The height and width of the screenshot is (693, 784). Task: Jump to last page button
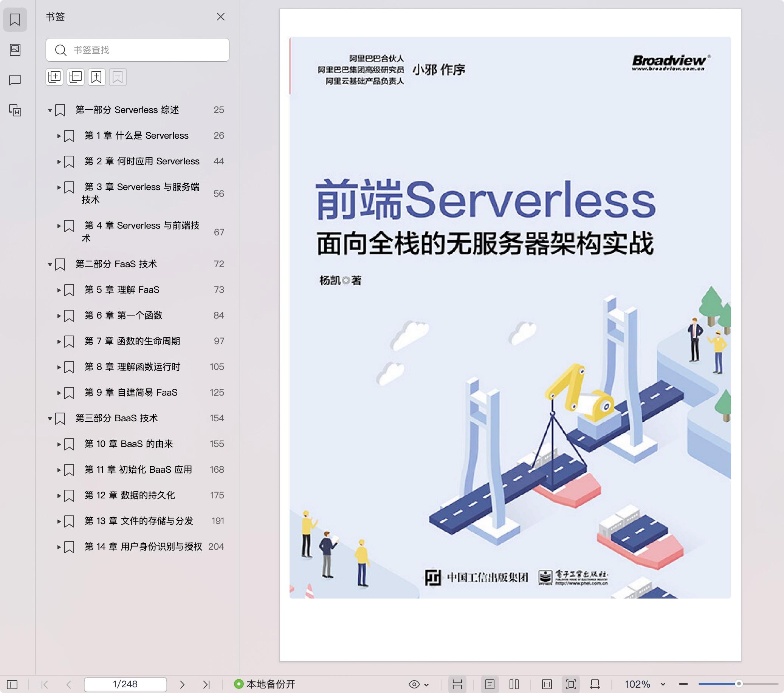tap(206, 684)
